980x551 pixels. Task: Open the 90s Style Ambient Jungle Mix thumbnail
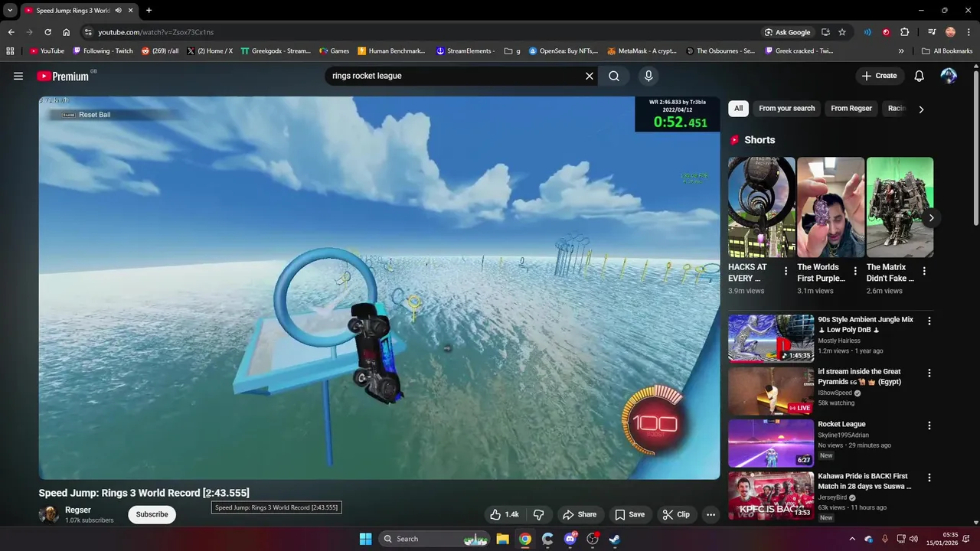tap(771, 338)
